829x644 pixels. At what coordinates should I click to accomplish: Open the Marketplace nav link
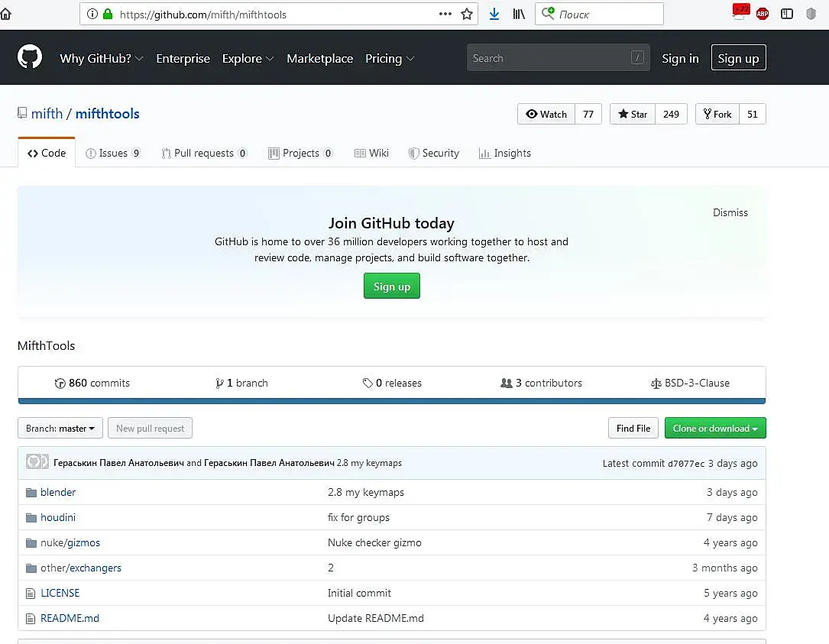[320, 58]
